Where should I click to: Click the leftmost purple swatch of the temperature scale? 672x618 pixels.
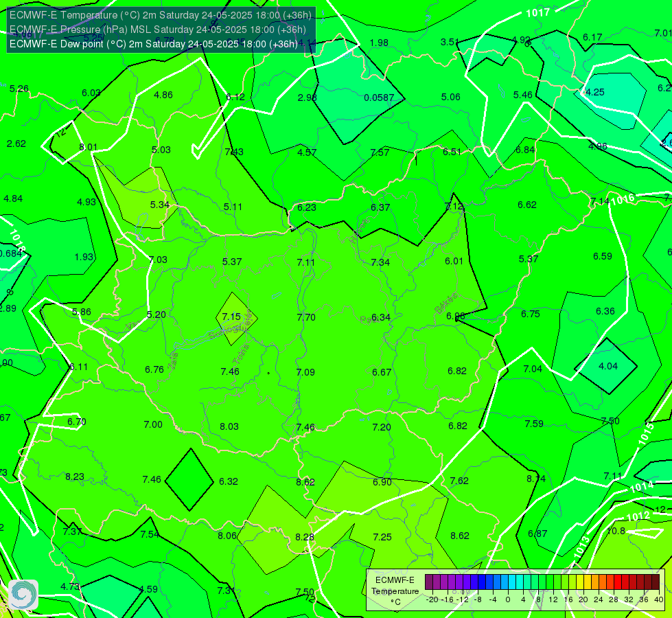pyautogui.click(x=429, y=582)
